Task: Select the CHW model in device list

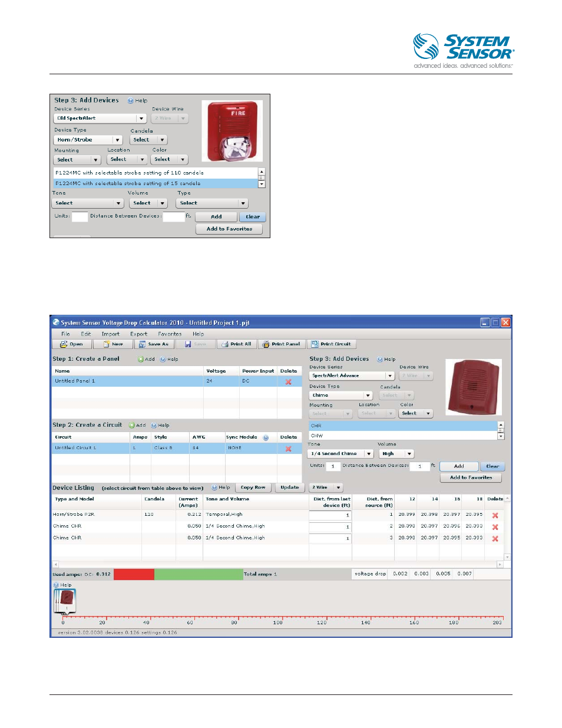Action: (x=403, y=436)
